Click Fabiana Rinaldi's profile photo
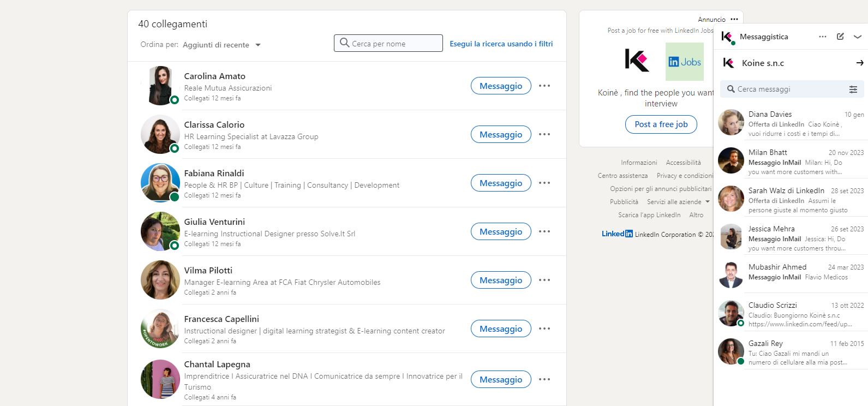Viewport: 868px width, 406px height. click(160, 183)
